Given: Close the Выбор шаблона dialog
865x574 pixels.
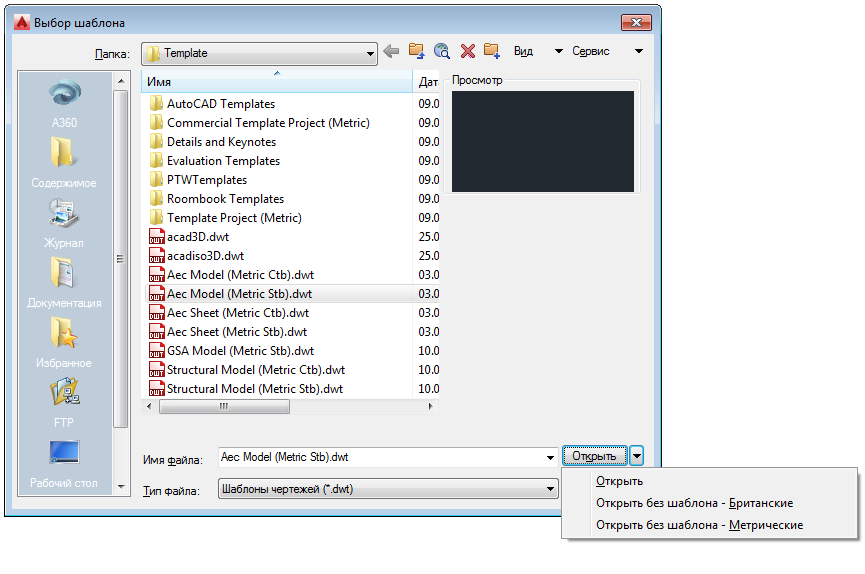Looking at the screenshot, I should click(636, 23).
